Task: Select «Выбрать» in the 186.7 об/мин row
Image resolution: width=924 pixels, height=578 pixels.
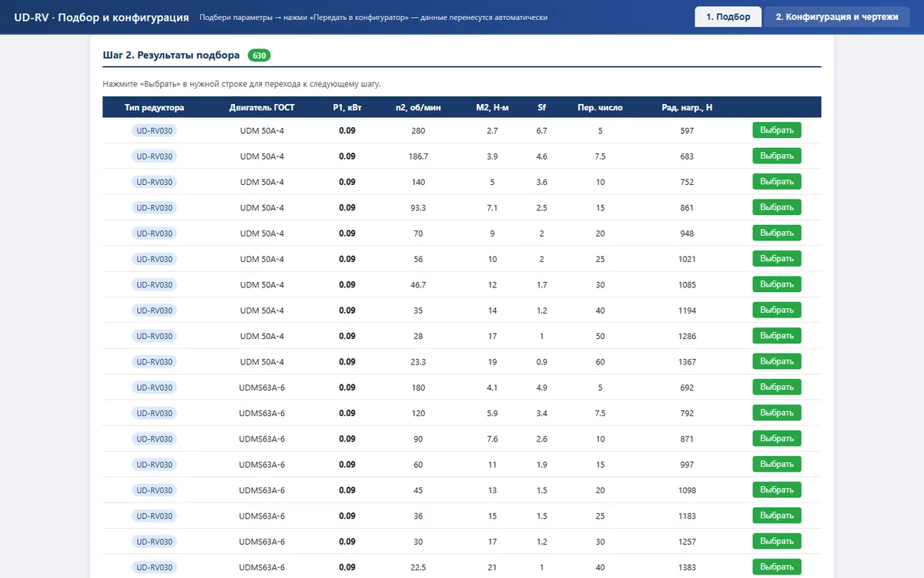Action: tap(777, 156)
